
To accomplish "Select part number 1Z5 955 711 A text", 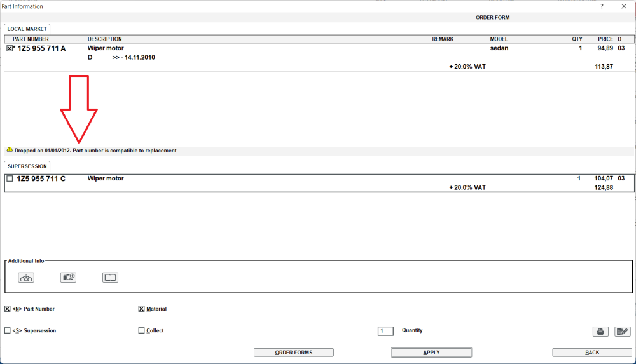I will (x=41, y=49).
